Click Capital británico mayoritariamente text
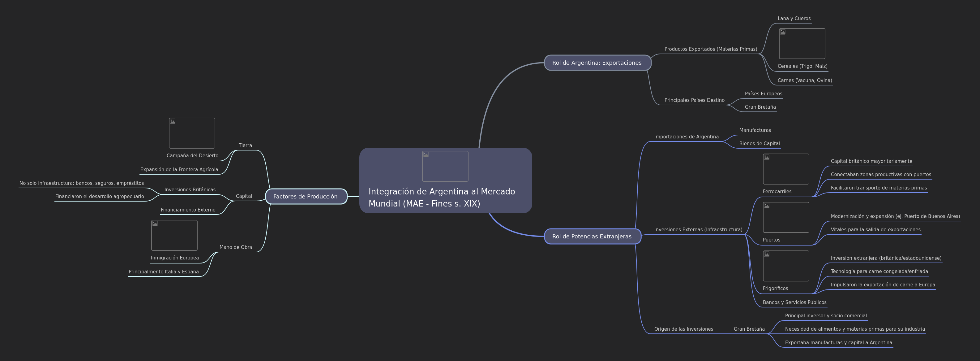This screenshot has height=361, width=980. (x=871, y=161)
